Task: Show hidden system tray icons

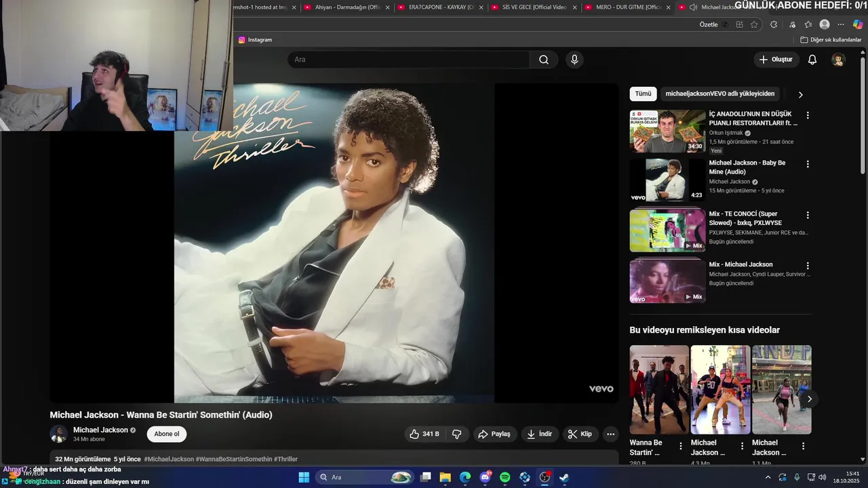Action: 768,477
